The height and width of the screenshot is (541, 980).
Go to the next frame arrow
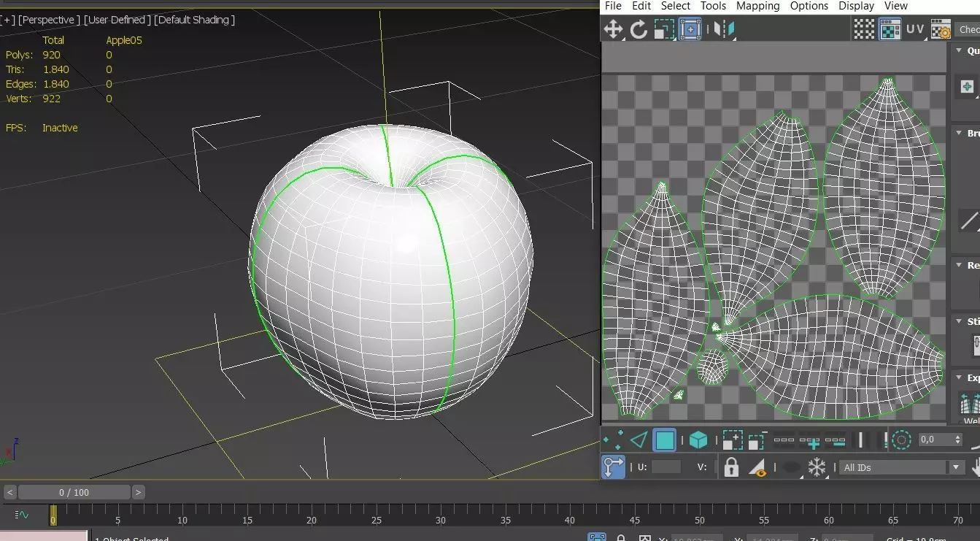(138, 492)
